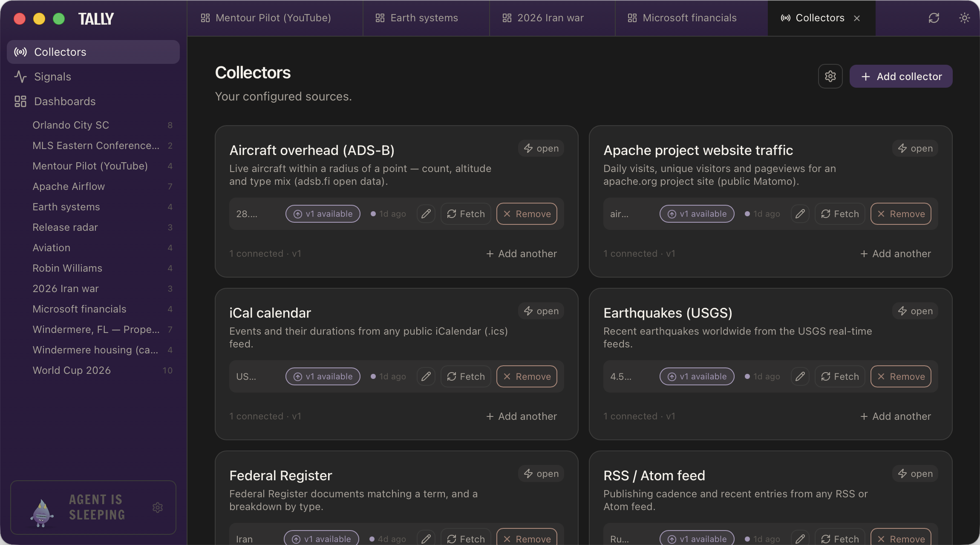Open Mentour Pilot (YouTube) sidebar dashboard
Viewport: 980px width, 545px height.
(102, 166)
